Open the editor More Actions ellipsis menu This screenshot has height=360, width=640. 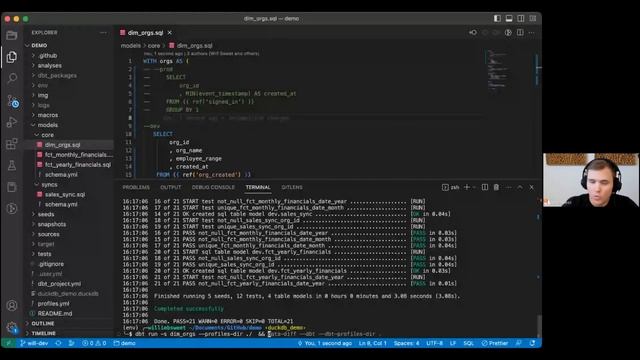pyautogui.click(x=531, y=33)
